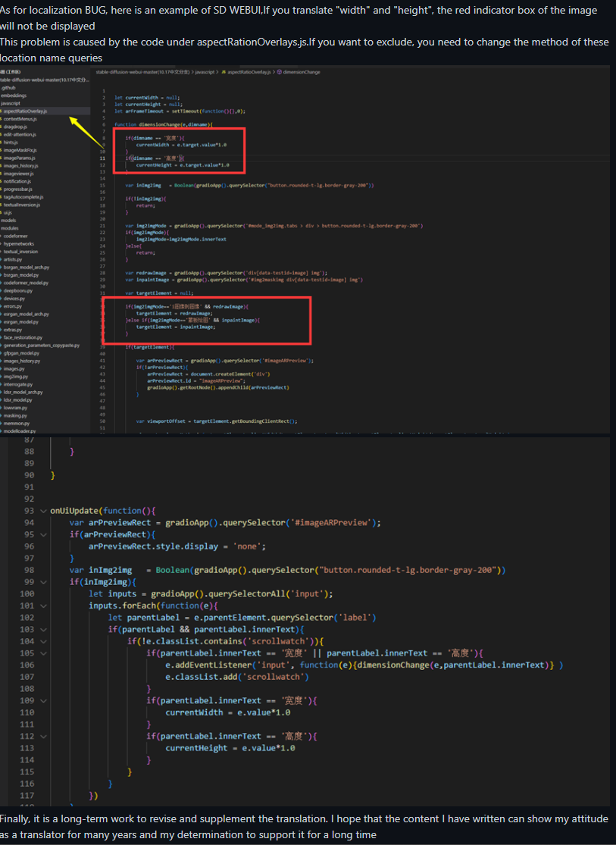The width and height of the screenshot is (616, 845).
Task: Click the 'var targetElement = null;' code line
Action: (x=160, y=293)
